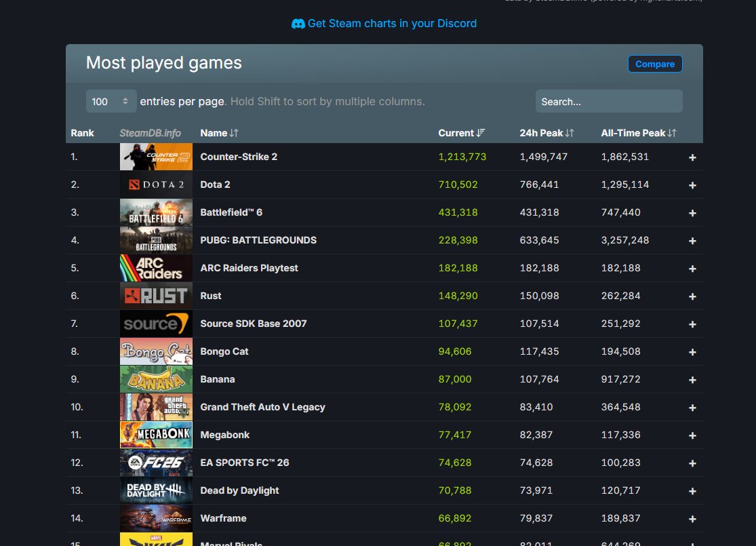Open Megabonk name link

(224, 435)
